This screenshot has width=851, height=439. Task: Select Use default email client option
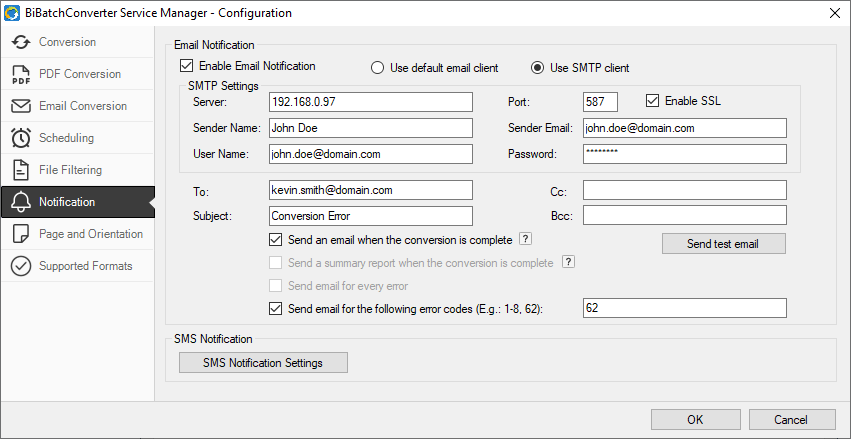(377, 68)
